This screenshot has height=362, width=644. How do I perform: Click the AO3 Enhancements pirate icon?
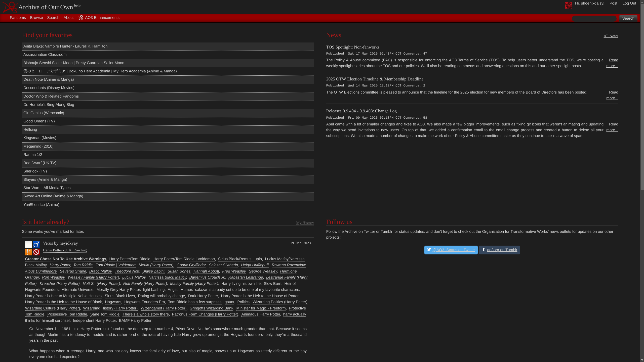(81, 18)
